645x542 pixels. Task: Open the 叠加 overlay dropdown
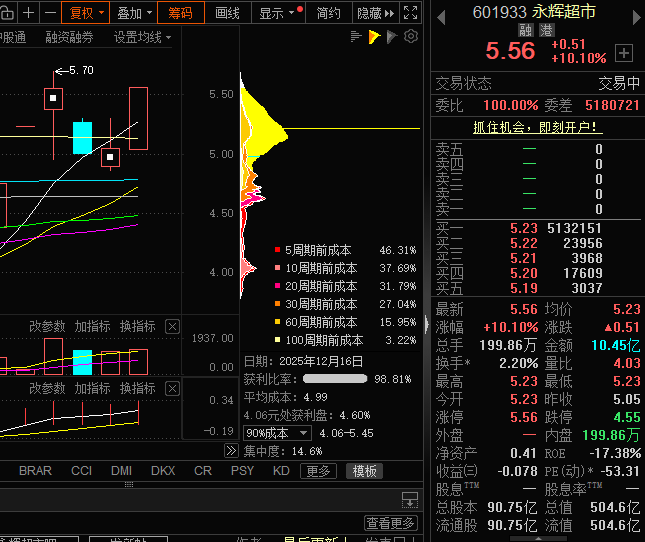coord(134,13)
